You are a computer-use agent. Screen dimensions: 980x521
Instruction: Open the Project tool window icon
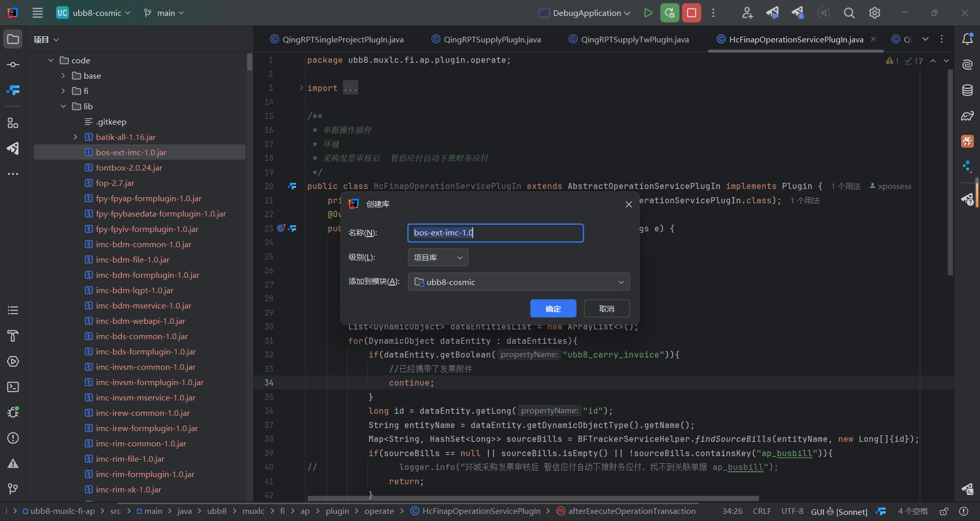click(x=13, y=39)
